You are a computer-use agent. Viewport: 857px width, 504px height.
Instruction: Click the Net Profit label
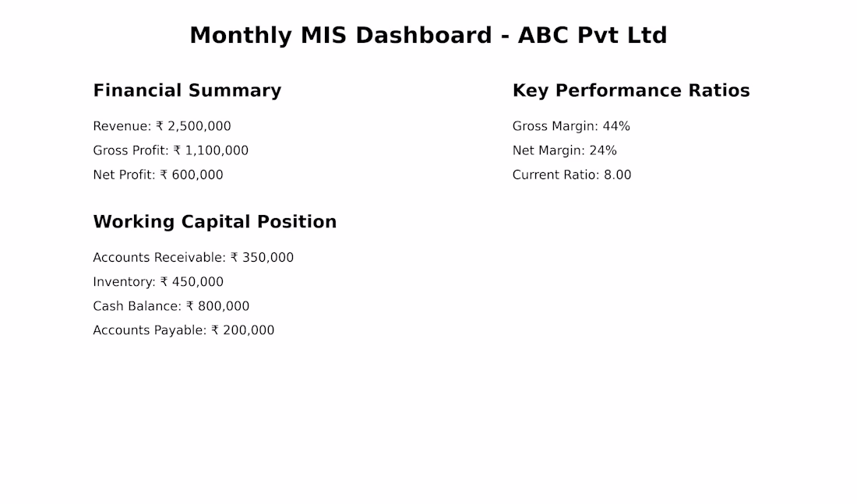[123, 174]
